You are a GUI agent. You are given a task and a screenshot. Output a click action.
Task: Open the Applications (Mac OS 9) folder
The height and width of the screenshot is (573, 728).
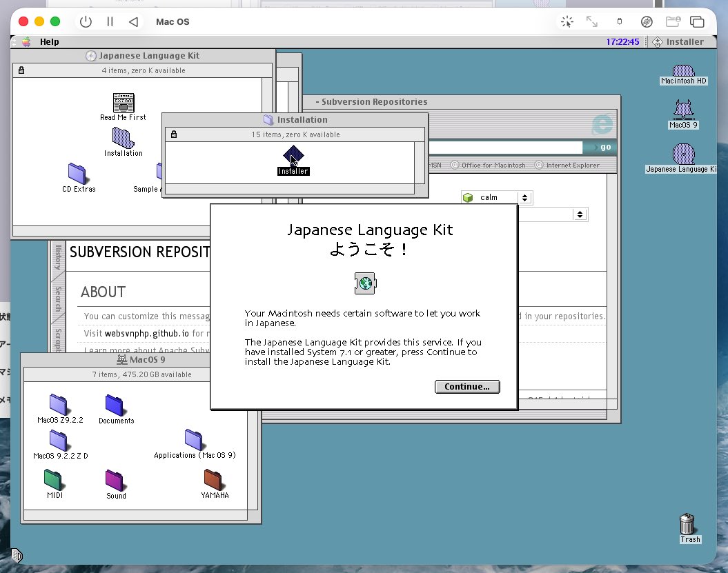(195, 444)
